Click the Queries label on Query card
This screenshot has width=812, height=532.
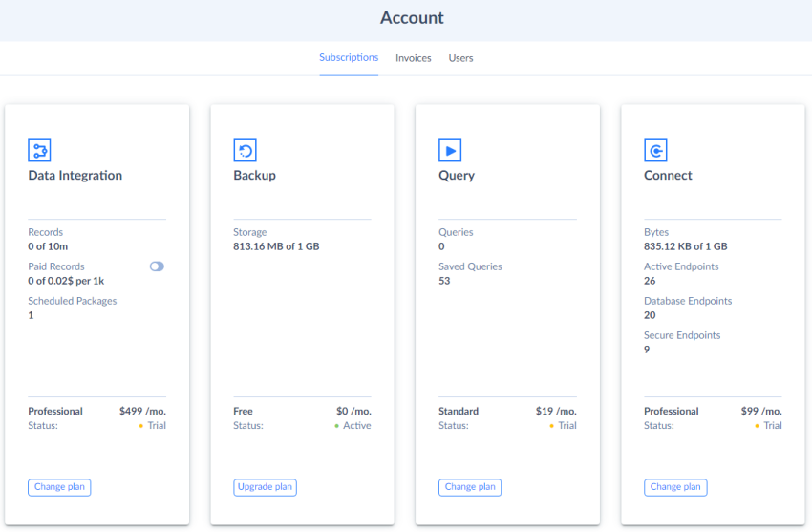point(456,232)
